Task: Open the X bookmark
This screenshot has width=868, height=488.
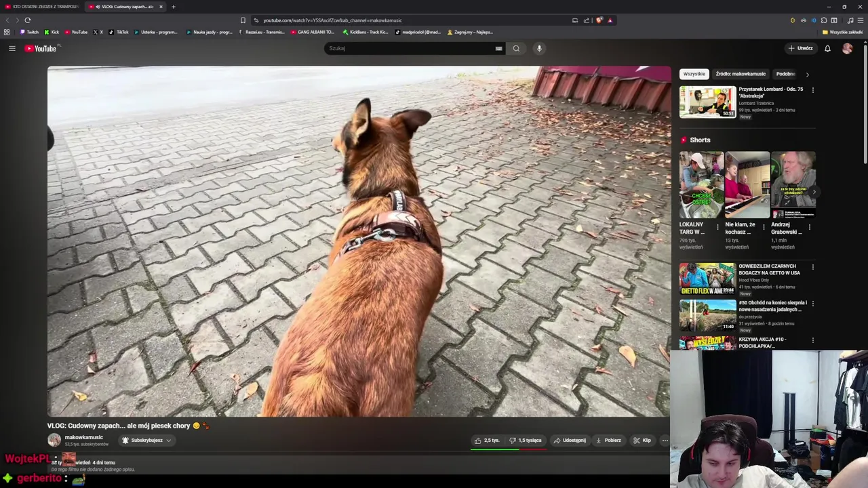Action: [98, 32]
